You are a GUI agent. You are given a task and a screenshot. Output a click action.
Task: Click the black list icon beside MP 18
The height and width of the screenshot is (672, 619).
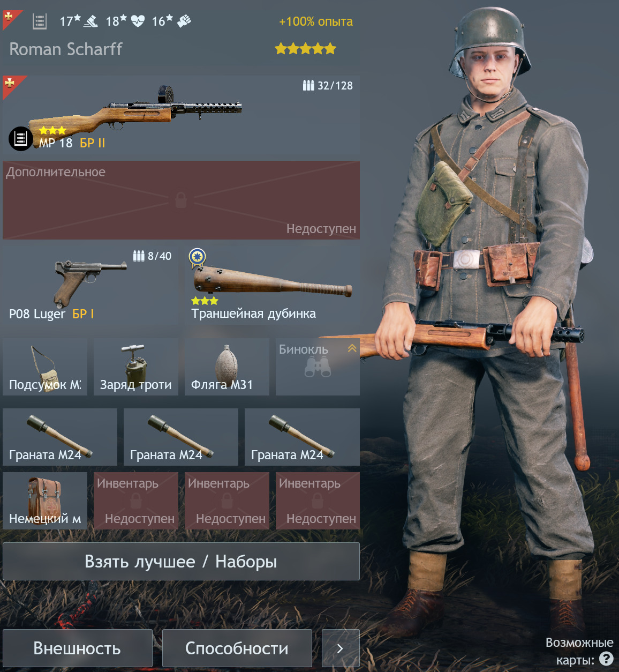[21, 139]
